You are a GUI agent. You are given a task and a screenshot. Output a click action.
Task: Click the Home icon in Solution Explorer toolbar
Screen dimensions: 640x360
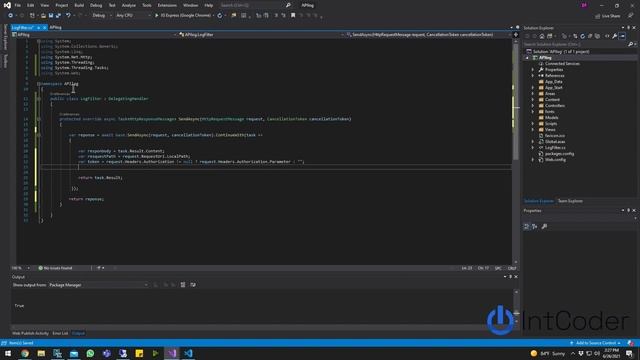pyautogui.click(x=542, y=36)
